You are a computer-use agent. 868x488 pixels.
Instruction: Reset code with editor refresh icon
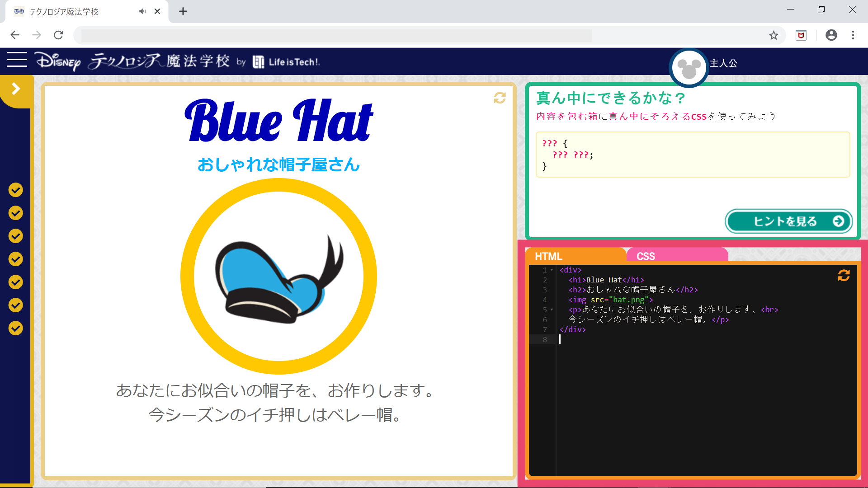(x=844, y=275)
